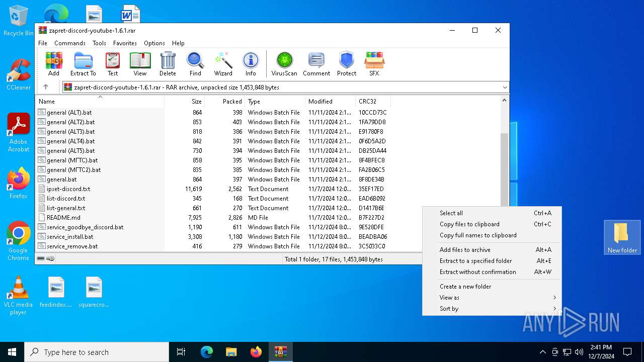Click the taskbar search box
Screen dimensions: 644x362
97,352
